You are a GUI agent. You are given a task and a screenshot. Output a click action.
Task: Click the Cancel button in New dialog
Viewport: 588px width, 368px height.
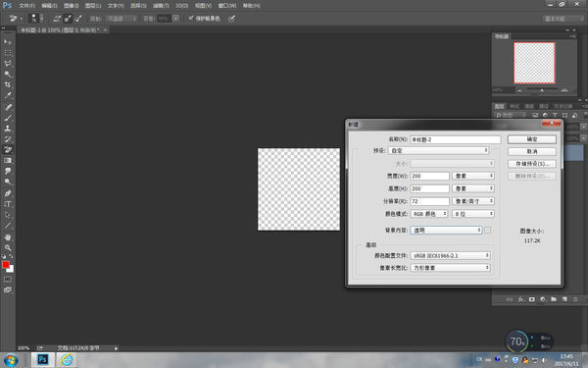(x=532, y=152)
